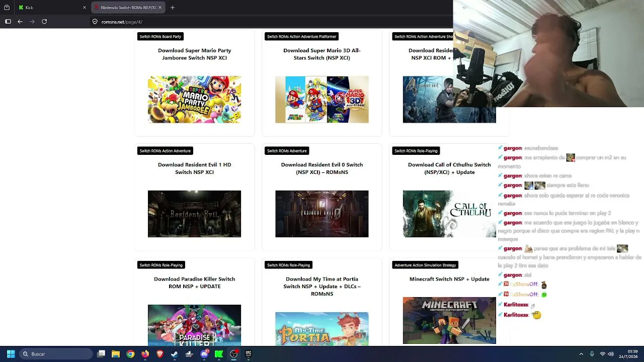Close the Kick tab
The image size is (644, 362).
coord(85,8)
